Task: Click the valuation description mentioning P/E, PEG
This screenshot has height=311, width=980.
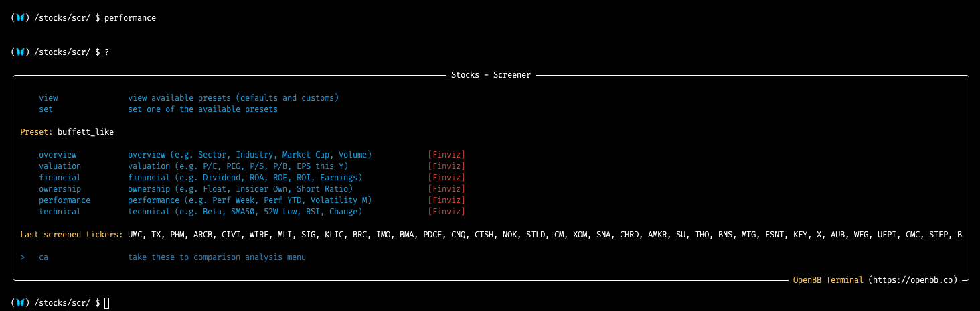Action: tap(238, 166)
